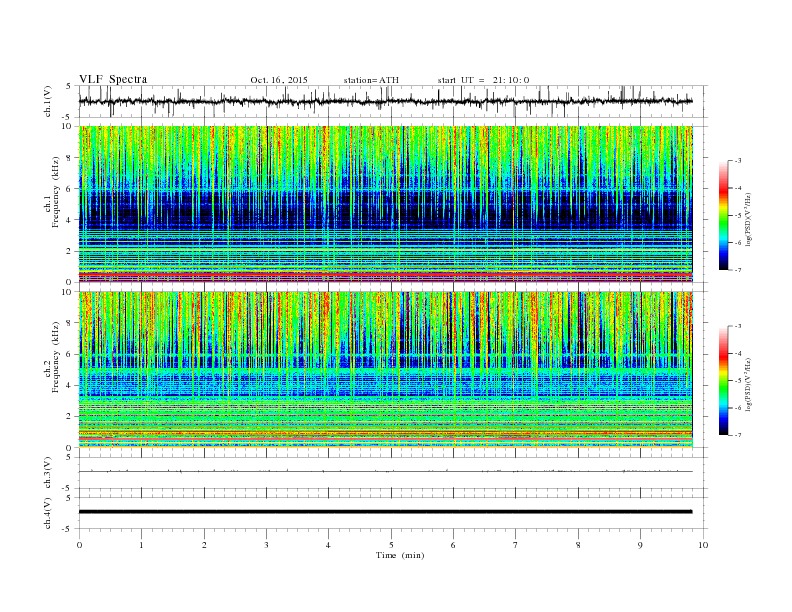Click the '8' kHz tick of ch.1 spectrogram
Viewport: 792px width, 612px height.
pyautogui.click(x=69, y=158)
